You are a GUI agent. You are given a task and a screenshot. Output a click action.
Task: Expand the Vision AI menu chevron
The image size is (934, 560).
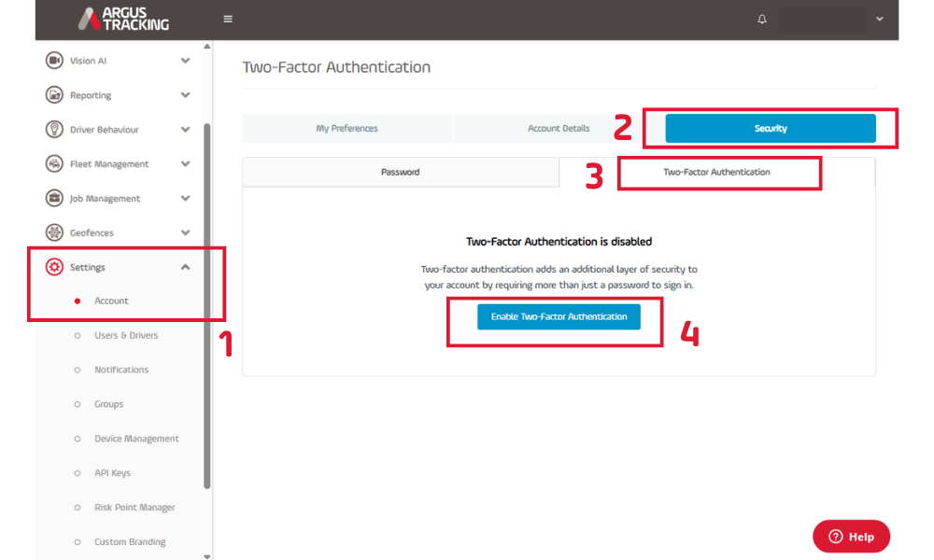tap(185, 61)
